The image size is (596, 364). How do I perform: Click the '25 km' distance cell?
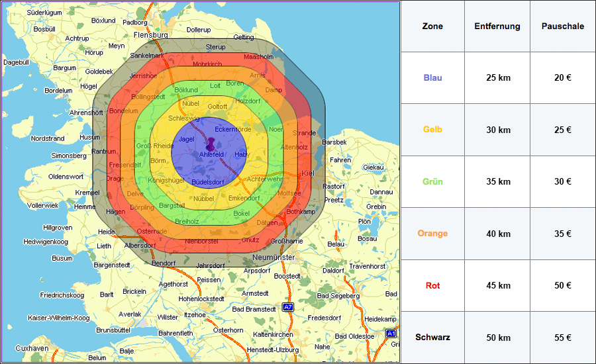tap(497, 78)
